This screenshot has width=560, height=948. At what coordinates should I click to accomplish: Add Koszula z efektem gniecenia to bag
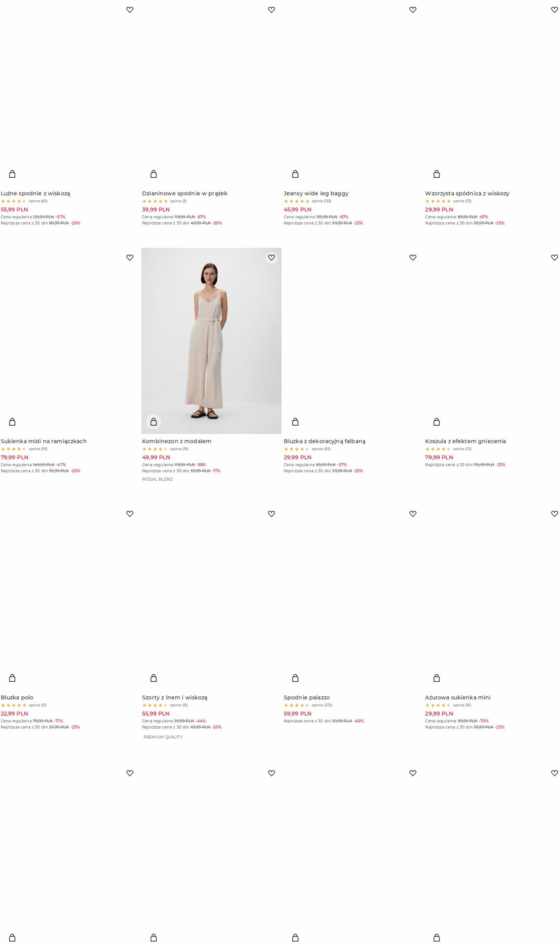tap(437, 422)
